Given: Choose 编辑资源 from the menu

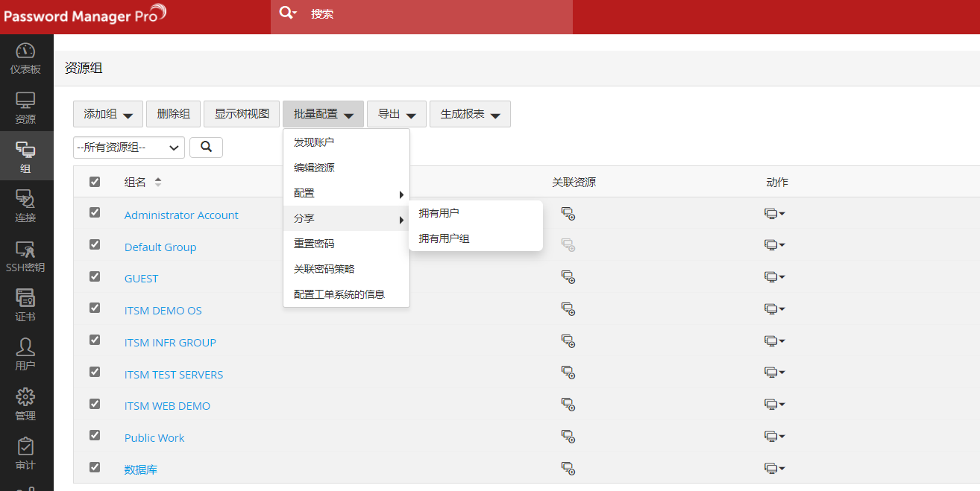Looking at the screenshot, I should [x=346, y=168].
